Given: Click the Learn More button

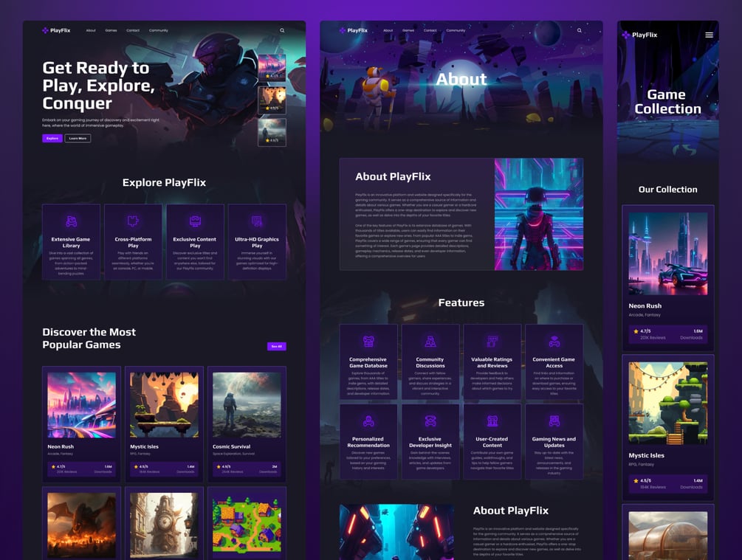Looking at the screenshot, I should click(x=78, y=139).
